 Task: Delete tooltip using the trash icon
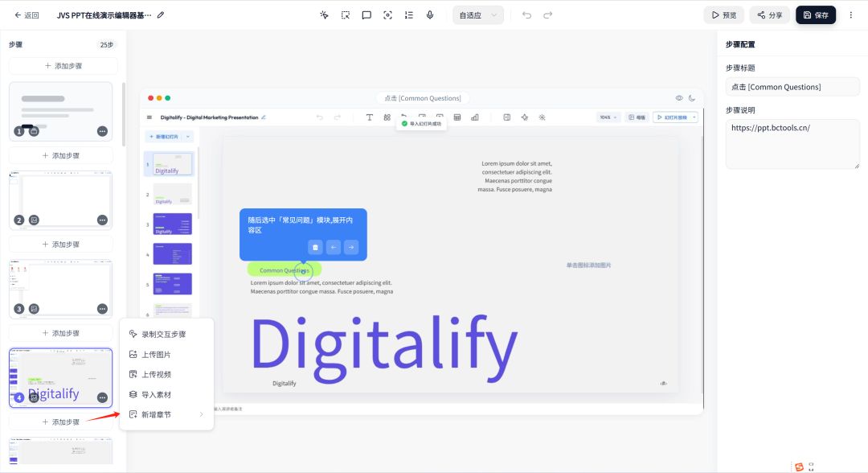tap(315, 247)
